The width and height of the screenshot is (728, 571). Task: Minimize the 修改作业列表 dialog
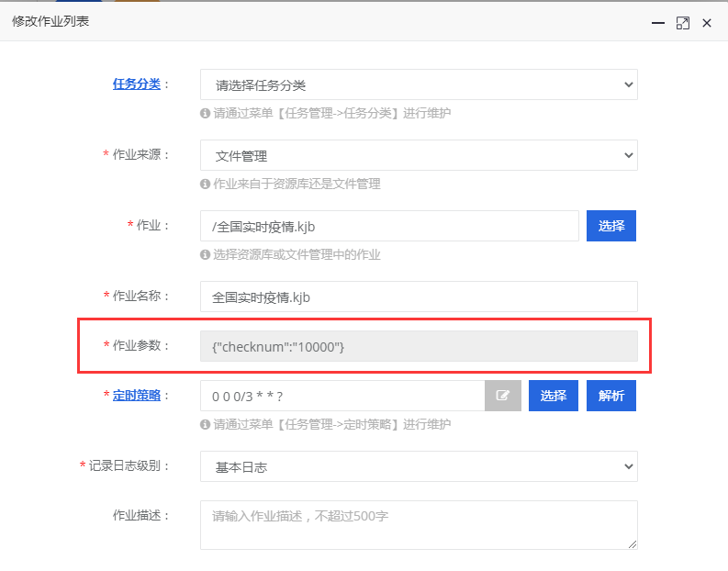(x=658, y=23)
